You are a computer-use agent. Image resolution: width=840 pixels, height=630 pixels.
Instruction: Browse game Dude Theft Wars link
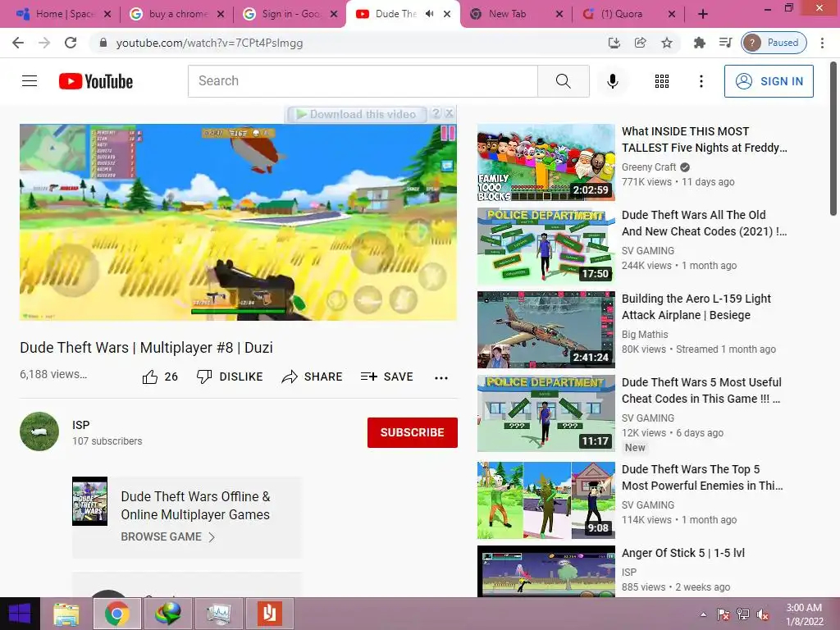(167, 536)
